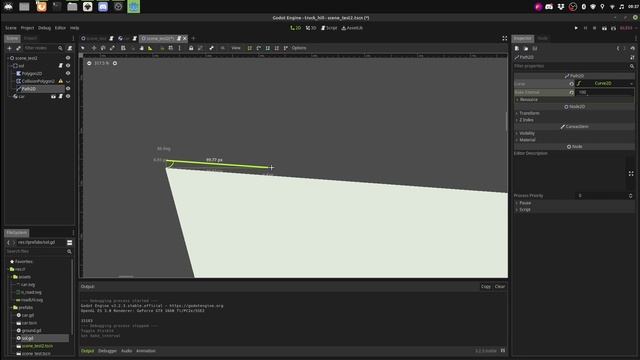Create new resource in Inspector
Screen dimensions: 640x360
coord(517,49)
